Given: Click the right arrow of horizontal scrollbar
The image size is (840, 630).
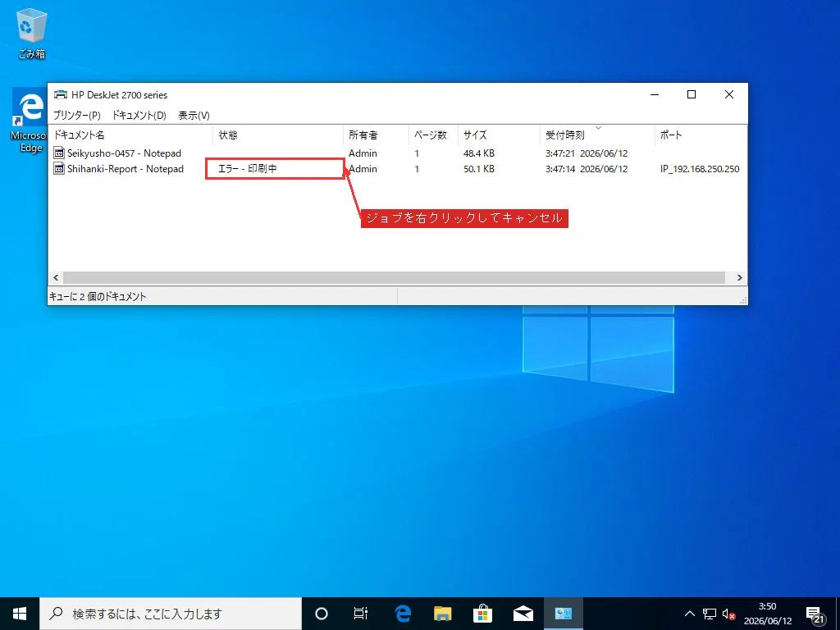Looking at the screenshot, I should tap(740, 277).
